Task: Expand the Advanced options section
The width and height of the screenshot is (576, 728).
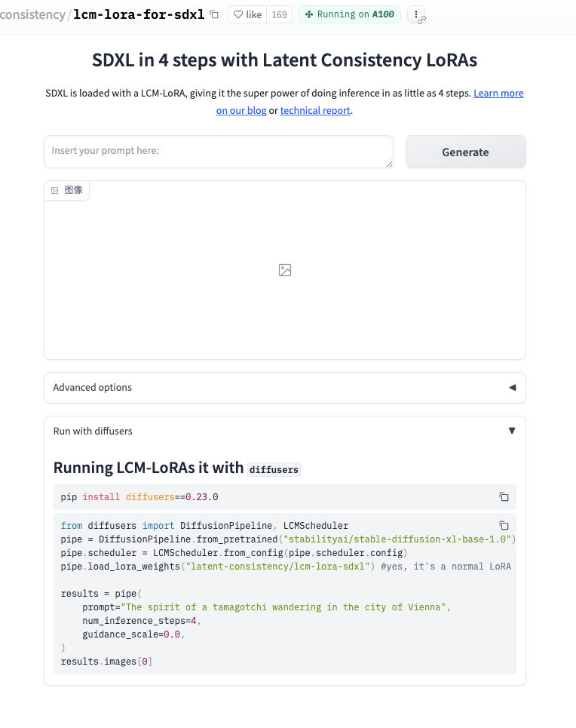Action: pyautogui.click(x=284, y=388)
